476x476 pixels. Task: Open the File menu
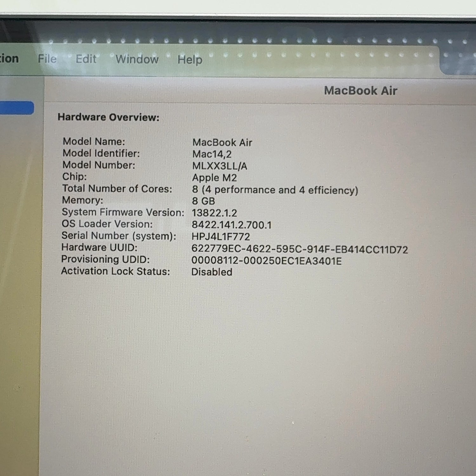coord(47,59)
